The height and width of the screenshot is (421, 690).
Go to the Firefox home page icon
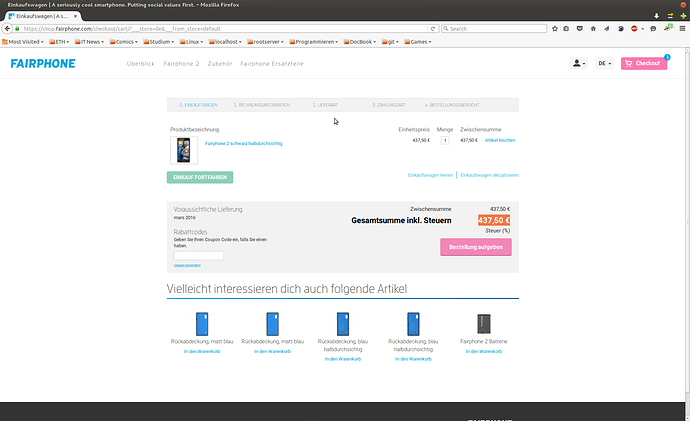pos(593,29)
